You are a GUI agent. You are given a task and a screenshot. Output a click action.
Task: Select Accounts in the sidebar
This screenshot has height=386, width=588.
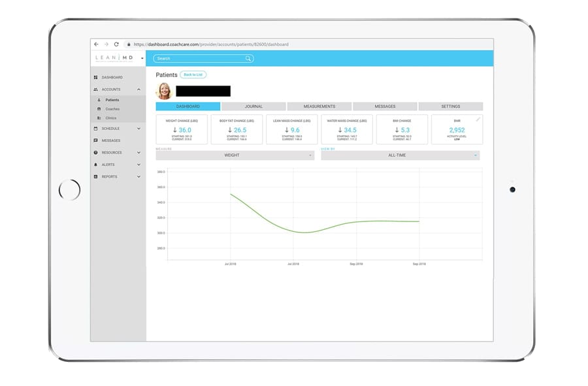[x=111, y=89]
